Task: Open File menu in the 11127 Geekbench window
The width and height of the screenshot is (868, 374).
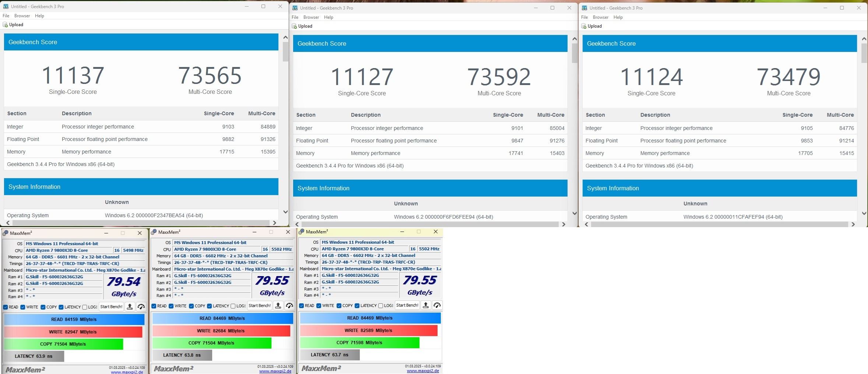Action: pyautogui.click(x=295, y=17)
